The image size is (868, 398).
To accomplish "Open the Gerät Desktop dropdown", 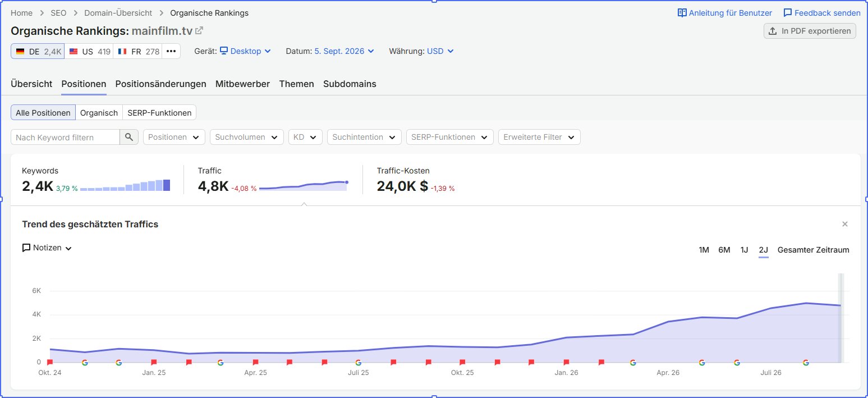I will [x=245, y=51].
